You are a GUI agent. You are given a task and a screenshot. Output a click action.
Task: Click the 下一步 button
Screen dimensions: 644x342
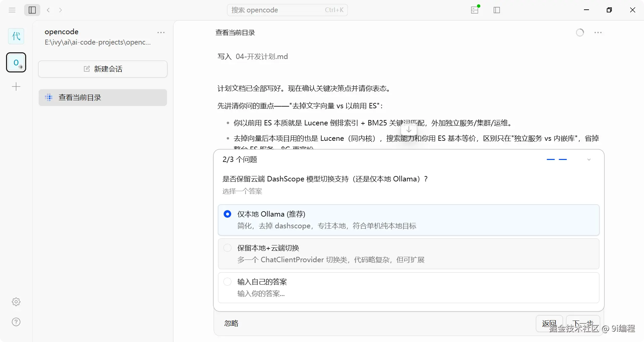pyautogui.click(x=583, y=323)
